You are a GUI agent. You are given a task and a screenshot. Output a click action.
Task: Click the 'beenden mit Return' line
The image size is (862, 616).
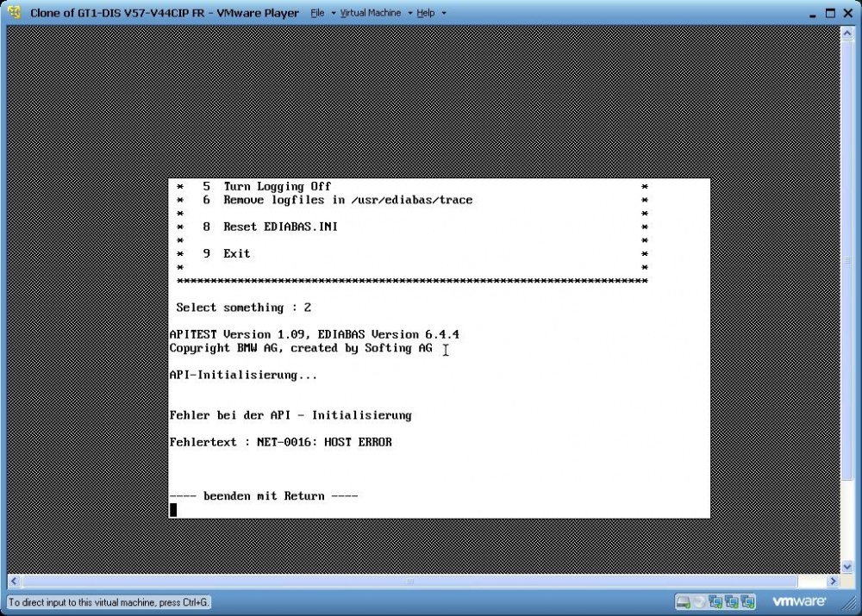[264, 495]
